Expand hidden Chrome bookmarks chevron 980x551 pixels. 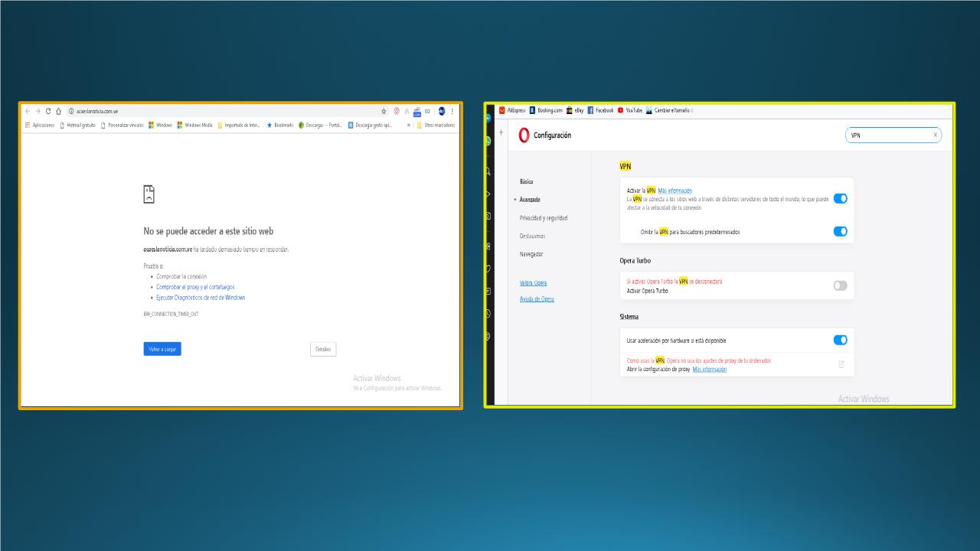pyautogui.click(x=409, y=125)
